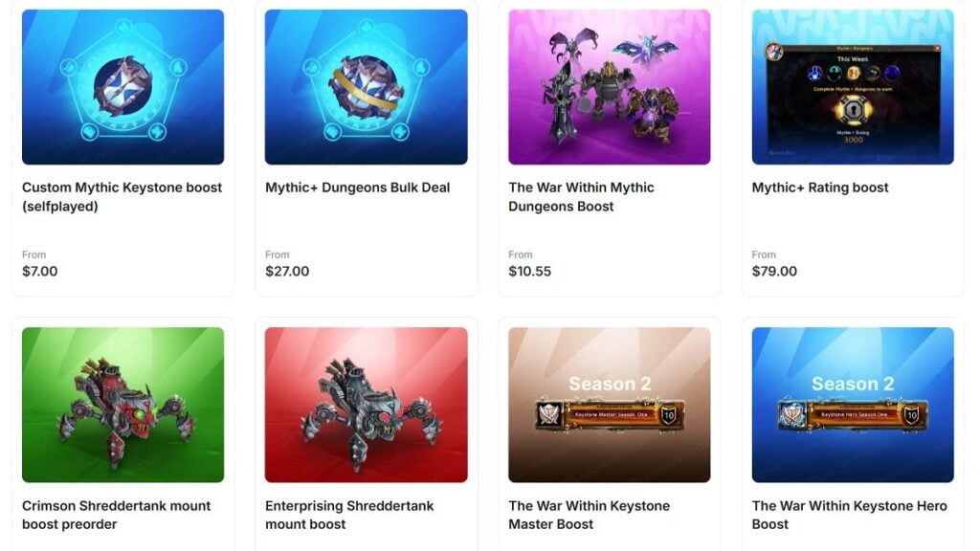Open the red Enterprising Shreddertank mount image
The height and width of the screenshot is (551, 980).
pos(367,405)
